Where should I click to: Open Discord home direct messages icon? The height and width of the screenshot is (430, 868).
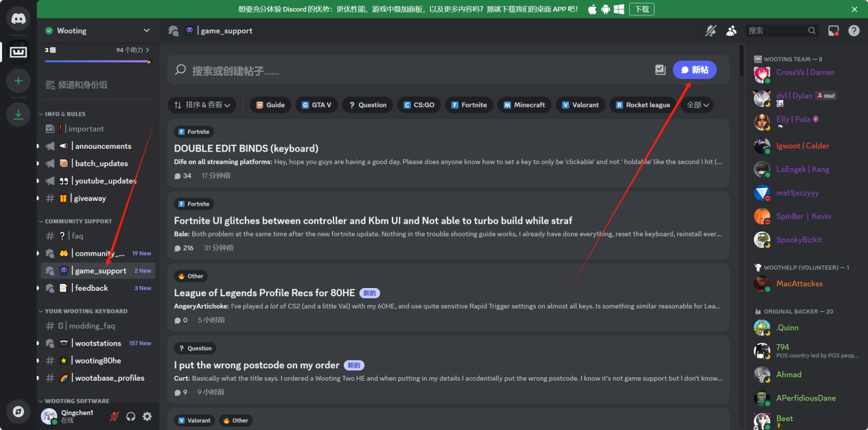18,19
